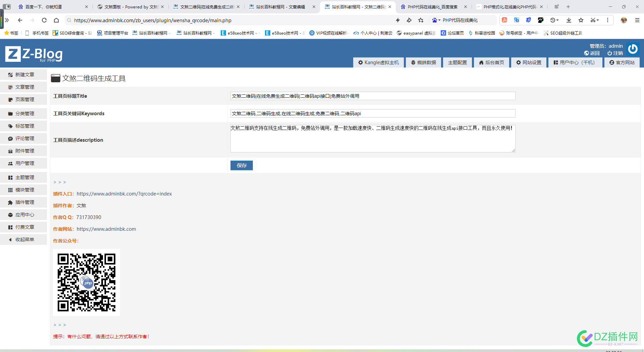Image resolution: width=644 pixels, height=352 pixels.
Task: Switch to 站长百科教程网 - 文章编辑 tab
Action: pyautogui.click(x=282, y=7)
